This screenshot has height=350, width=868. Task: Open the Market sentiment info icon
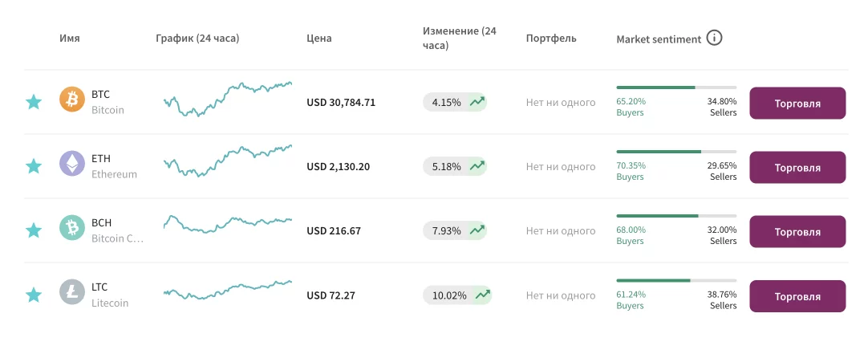coord(715,39)
